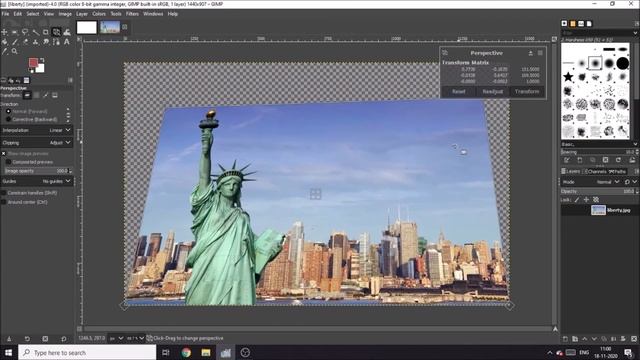640x360 pixels.
Task: Click the red foreground color swatch
Action: point(33,62)
